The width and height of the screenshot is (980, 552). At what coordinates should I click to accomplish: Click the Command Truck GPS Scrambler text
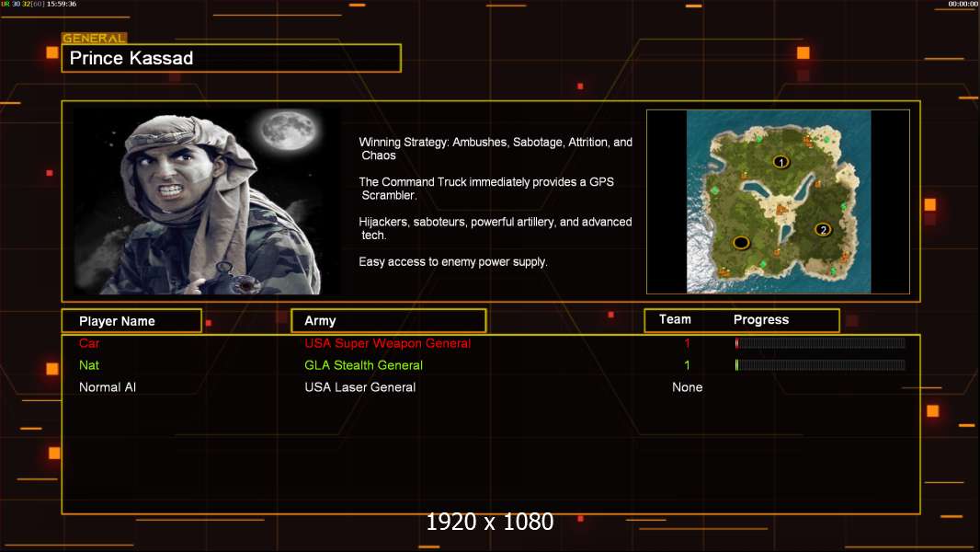486,189
